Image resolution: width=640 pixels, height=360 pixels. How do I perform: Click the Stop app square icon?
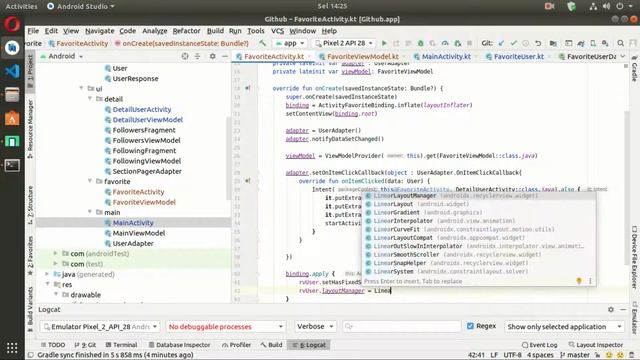[469, 43]
